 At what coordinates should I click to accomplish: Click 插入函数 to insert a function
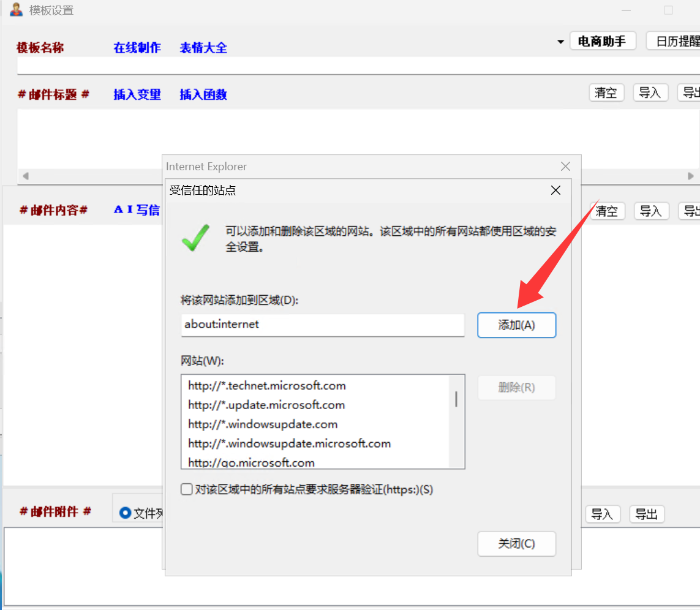203,94
